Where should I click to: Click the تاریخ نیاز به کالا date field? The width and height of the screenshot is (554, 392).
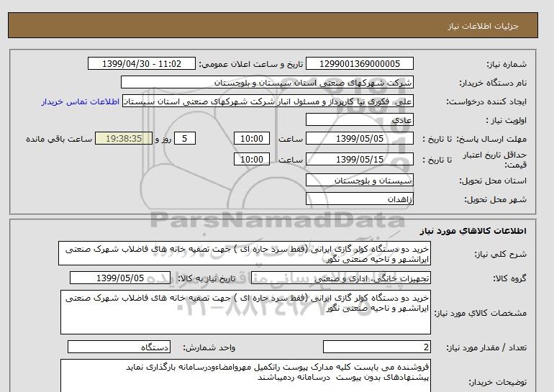coord(120,278)
